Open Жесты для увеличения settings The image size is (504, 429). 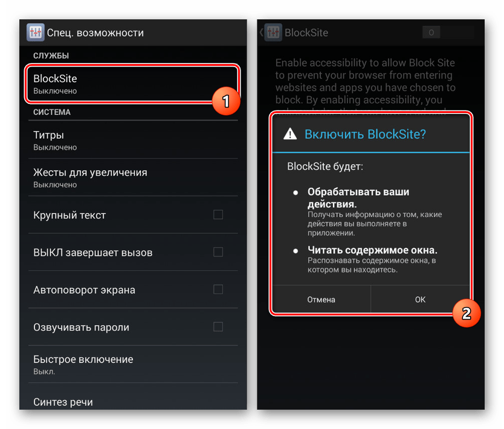point(121,178)
